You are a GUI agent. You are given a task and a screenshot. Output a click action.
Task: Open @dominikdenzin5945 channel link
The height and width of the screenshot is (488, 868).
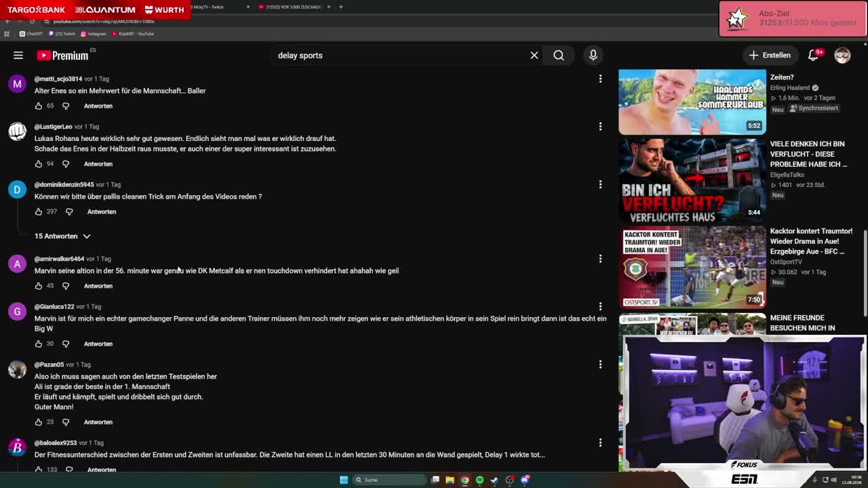(x=64, y=184)
